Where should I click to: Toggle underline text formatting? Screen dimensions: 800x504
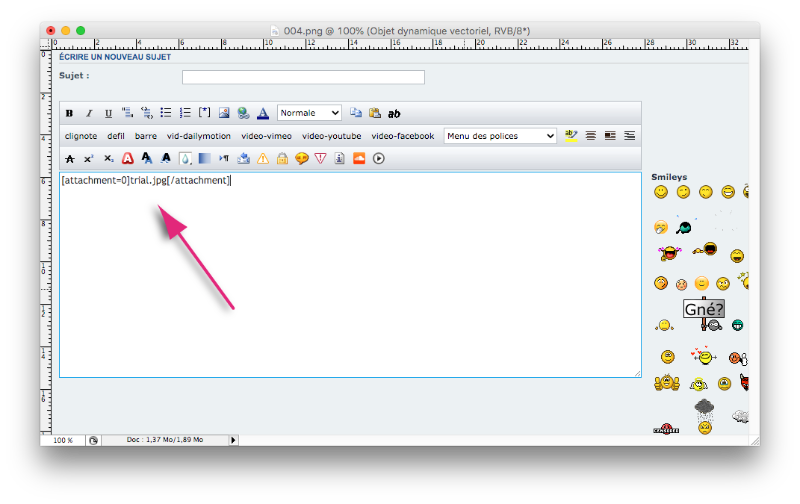[108, 113]
